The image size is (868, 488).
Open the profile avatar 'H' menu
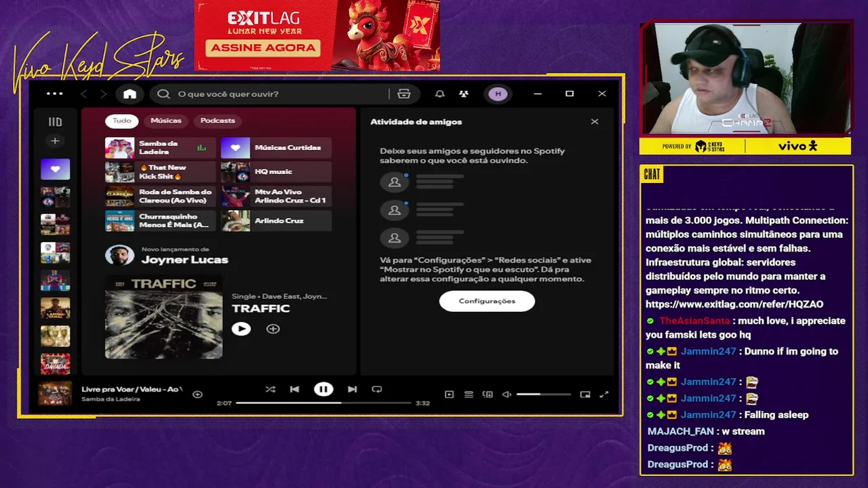(498, 94)
